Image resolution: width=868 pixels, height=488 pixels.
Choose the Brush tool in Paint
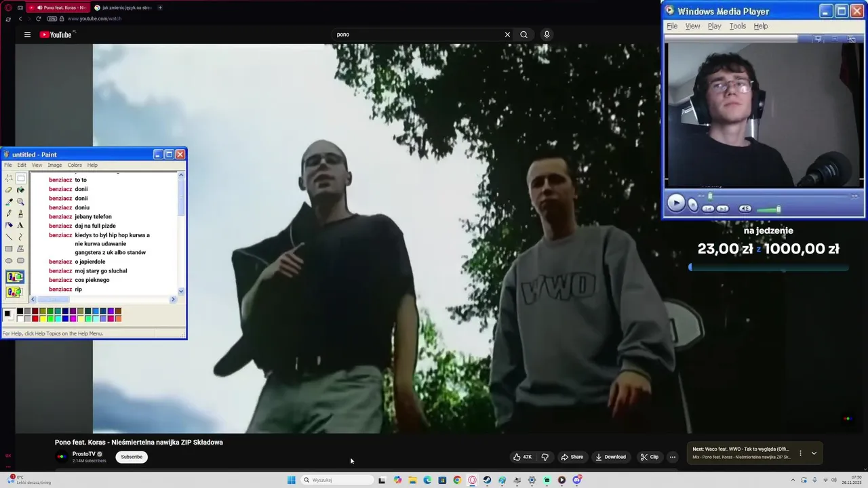20,213
